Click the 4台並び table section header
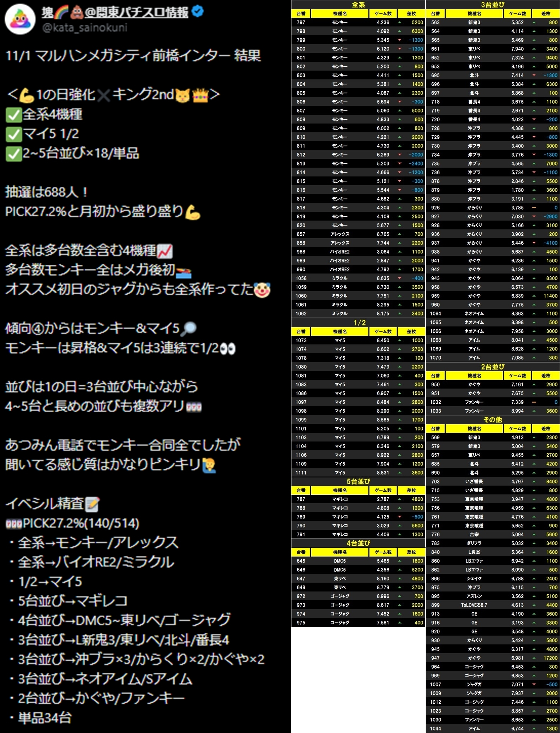Viewport: 560px width, 733px height. click(x=358, y=543)
